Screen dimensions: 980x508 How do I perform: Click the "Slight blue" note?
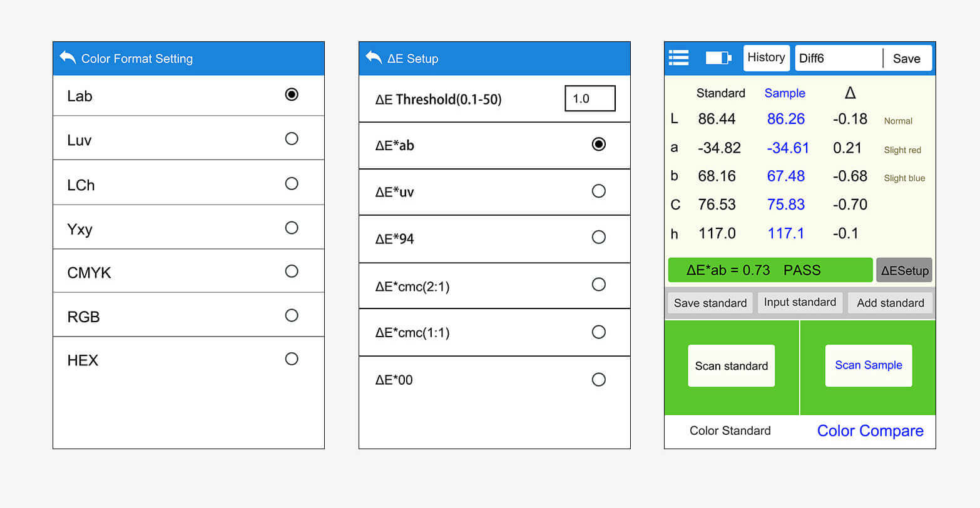click(904, 178)
